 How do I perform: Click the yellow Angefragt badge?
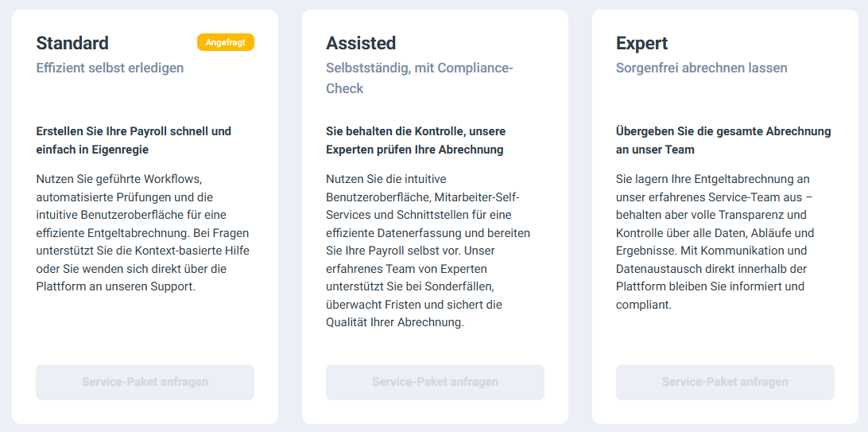point(225,42)
